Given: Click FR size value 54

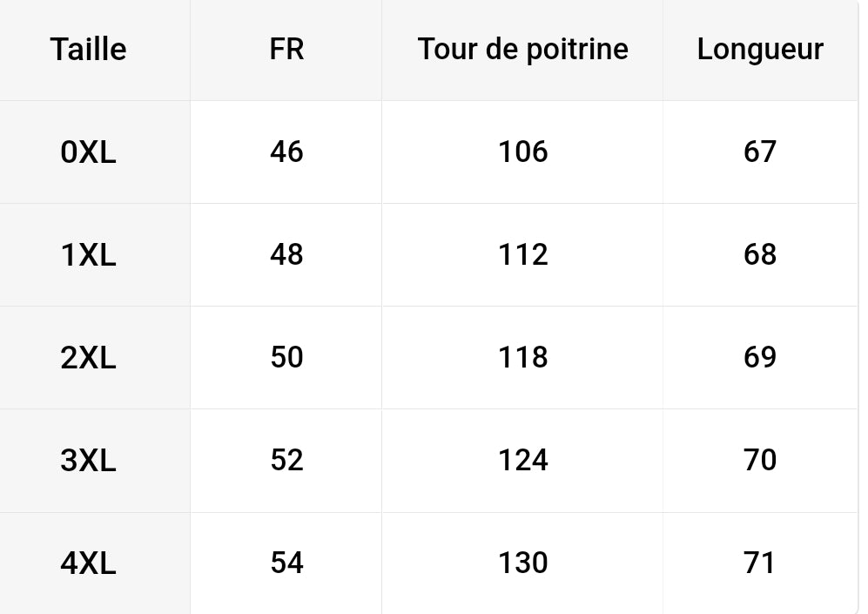Looking at the screenshot, I should [286, 563].
